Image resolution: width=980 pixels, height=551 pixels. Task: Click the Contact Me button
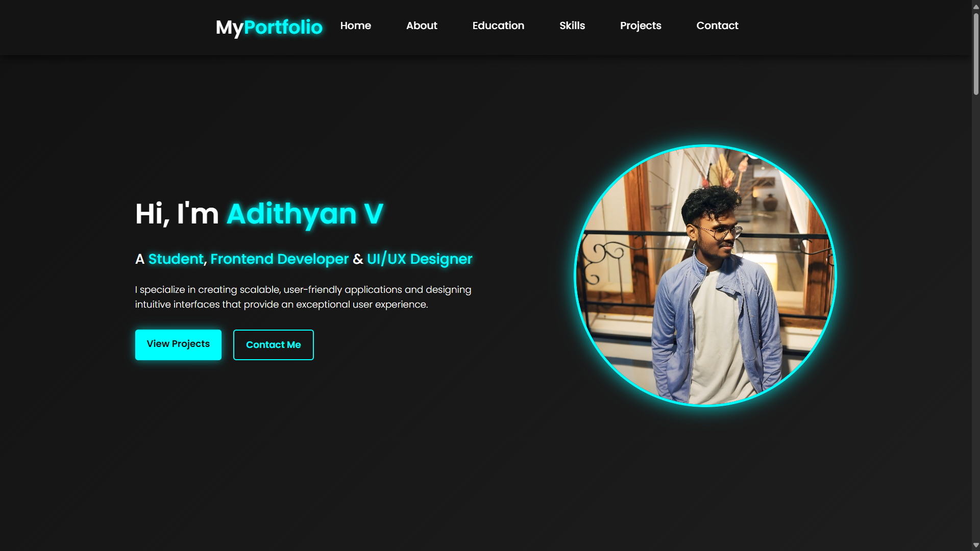(274, 344)
